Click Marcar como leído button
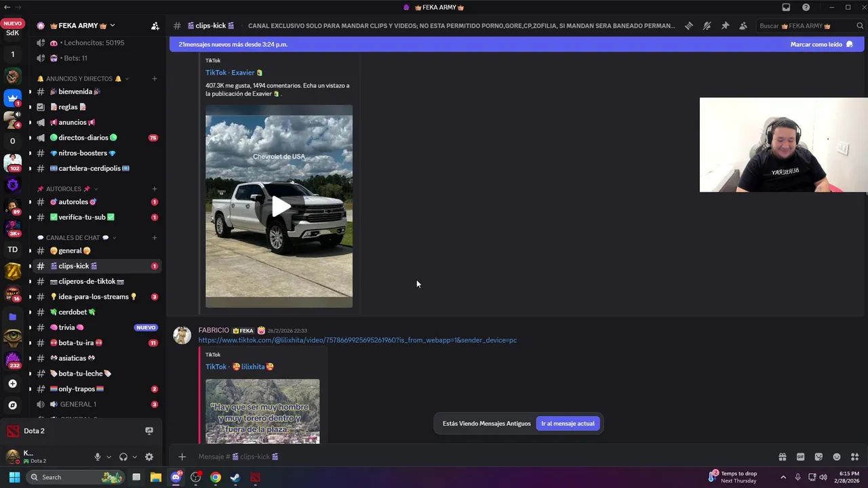This screenshot has height=488, width=868. coord(822,44)
